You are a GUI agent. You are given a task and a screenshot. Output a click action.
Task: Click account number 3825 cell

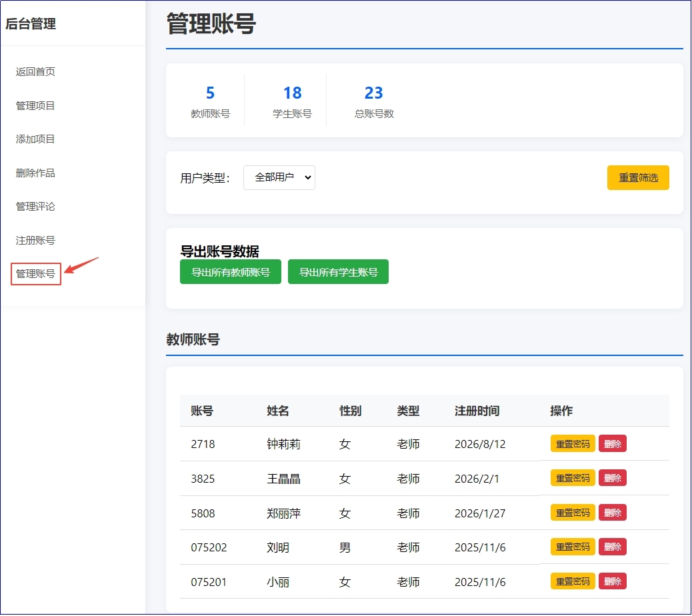click(203, 479)
